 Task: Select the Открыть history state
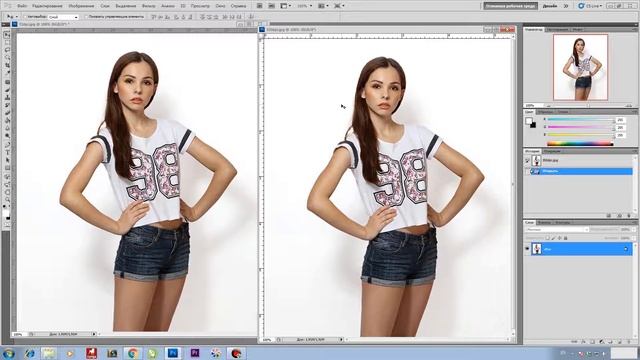coord(581,171)
